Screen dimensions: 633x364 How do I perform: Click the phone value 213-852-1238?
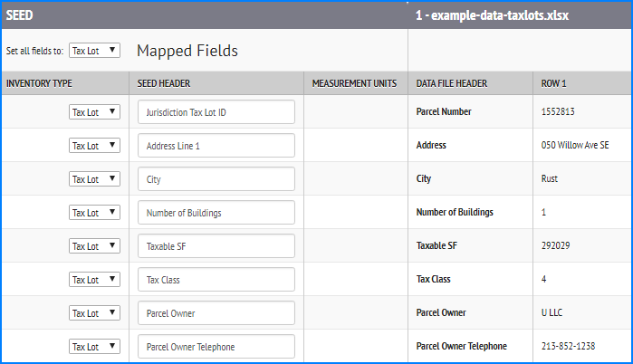pyautogui.click(x=568, y=346)
